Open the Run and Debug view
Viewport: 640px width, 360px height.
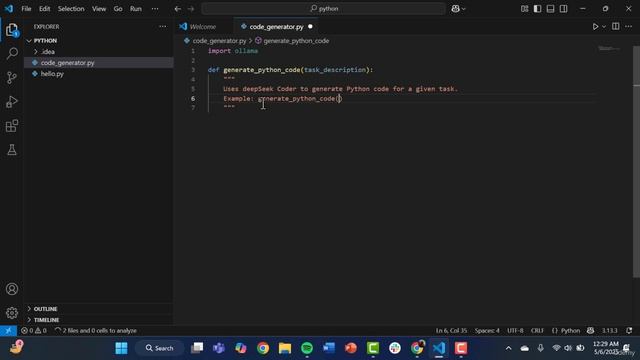click(x=12, y=102)
